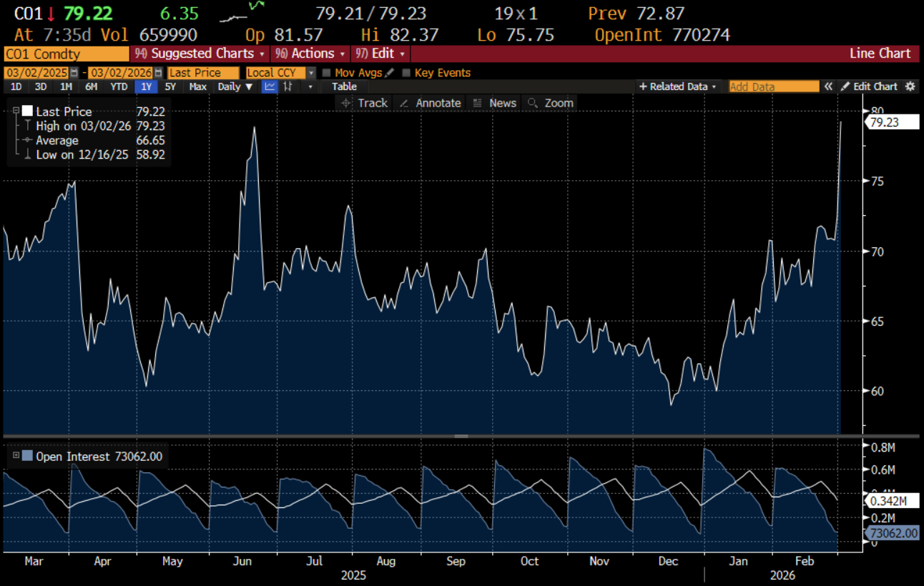The height and width of the screenshot is (586, 924).
Task: Expand the Related Data dropdown
Action: [x=677, y=86]
